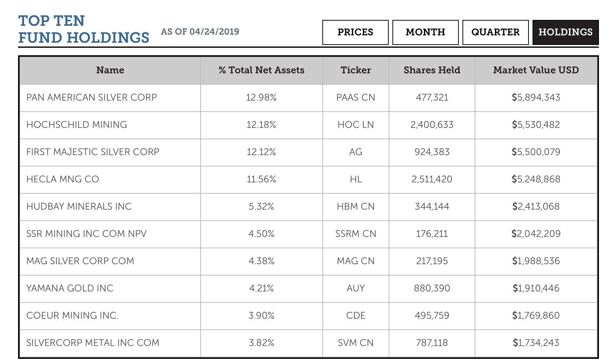Click the Ticker column header
This screenshot has height=364, width=610.
(x=356, y=70)
